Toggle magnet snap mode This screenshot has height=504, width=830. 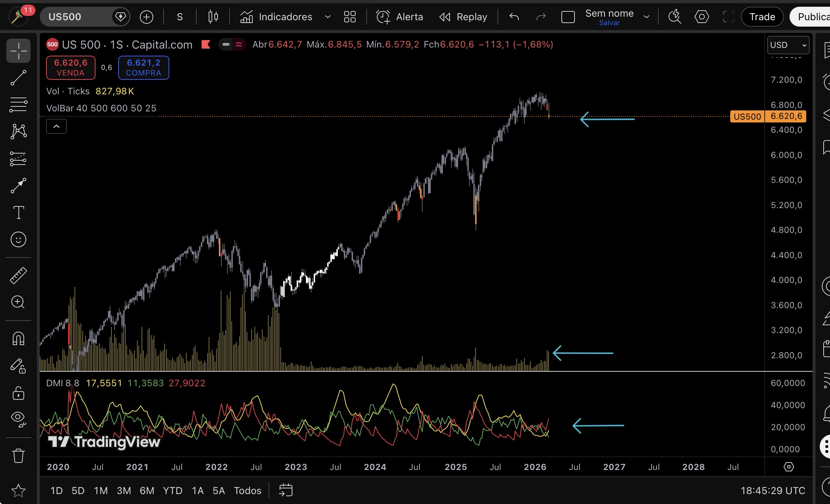click(x=18, y=339)
